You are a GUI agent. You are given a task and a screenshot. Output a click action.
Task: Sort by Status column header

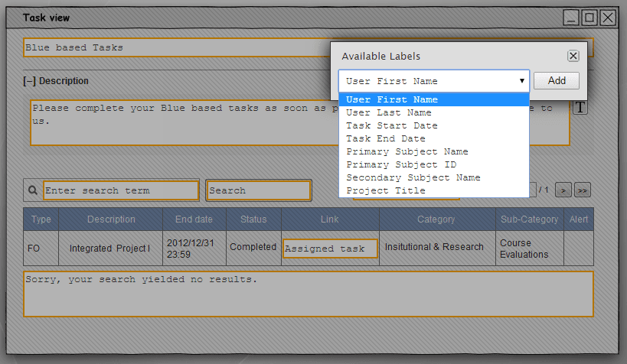click(x=253, y=219)
